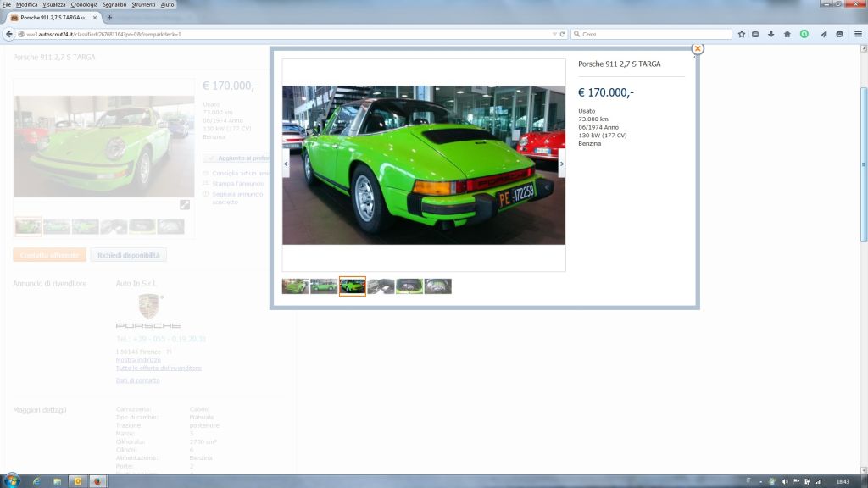Click Dati di contatto link
This screenshot has height=488, width=868.
pyautogui.click(x=138, y=380)
